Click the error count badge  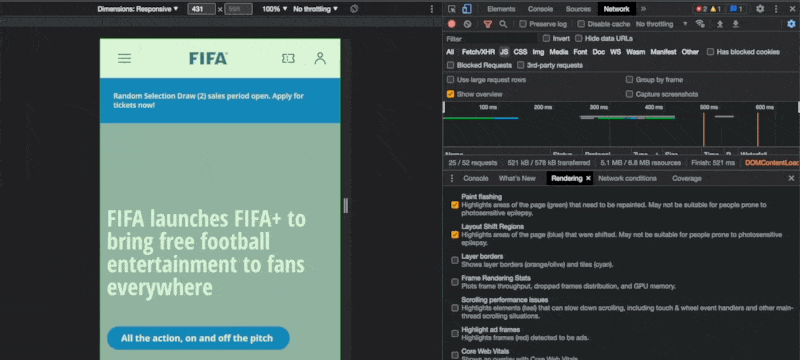click(x=702, y=9)
